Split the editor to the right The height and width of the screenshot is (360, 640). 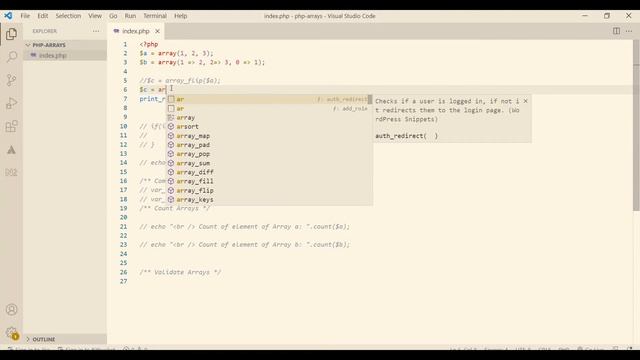616,31
